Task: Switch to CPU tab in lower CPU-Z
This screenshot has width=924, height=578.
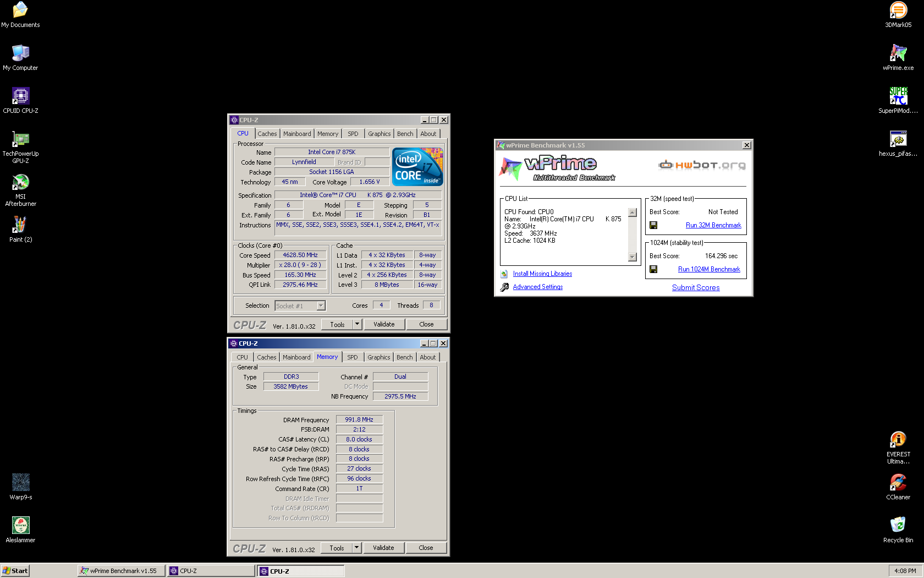Action: [243, 357]
